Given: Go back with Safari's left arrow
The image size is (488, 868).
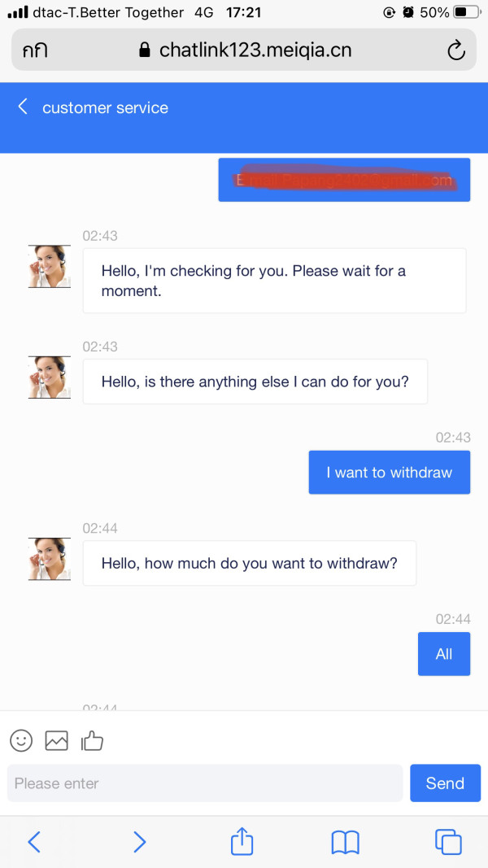Looking at the screenshot, I should [x=34, y=842].
